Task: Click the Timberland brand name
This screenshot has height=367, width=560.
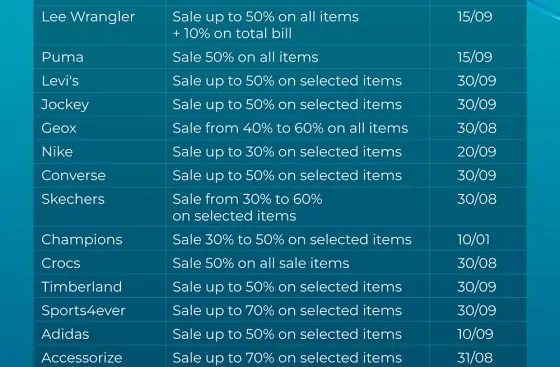Action: [x=81, y=287]
